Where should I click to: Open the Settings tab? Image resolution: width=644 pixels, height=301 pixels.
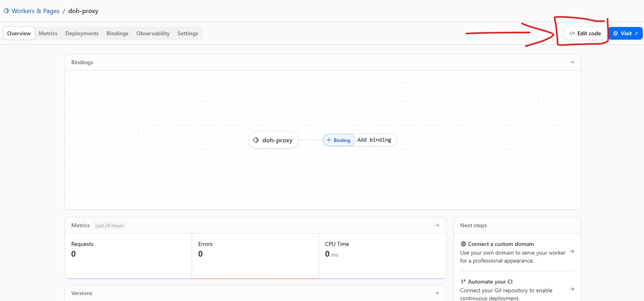point(188,34)
